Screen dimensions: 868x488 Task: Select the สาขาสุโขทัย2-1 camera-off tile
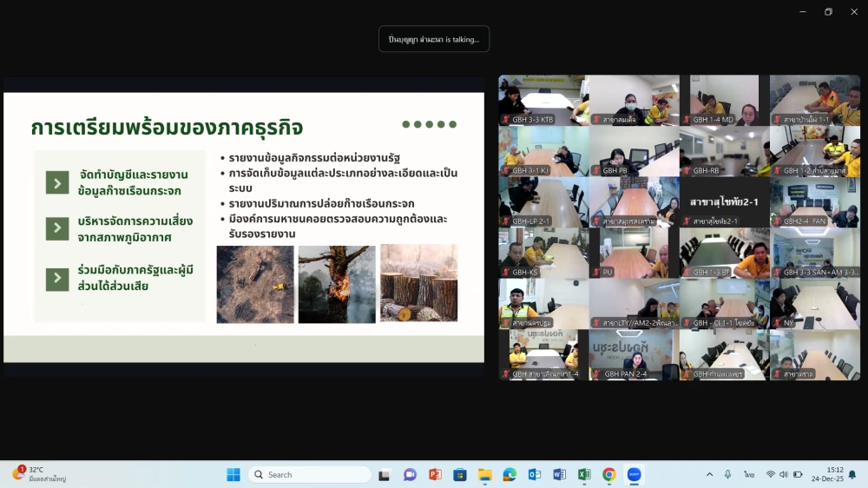(725, 202)
